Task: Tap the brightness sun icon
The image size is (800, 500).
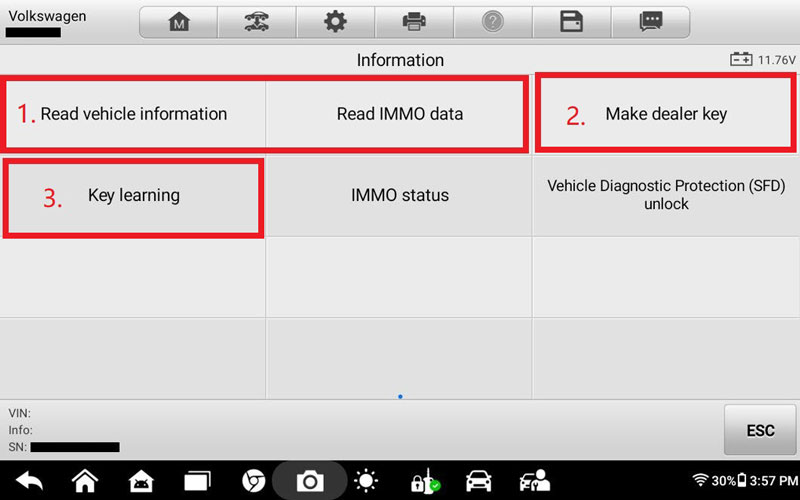Action: [366, 481]
